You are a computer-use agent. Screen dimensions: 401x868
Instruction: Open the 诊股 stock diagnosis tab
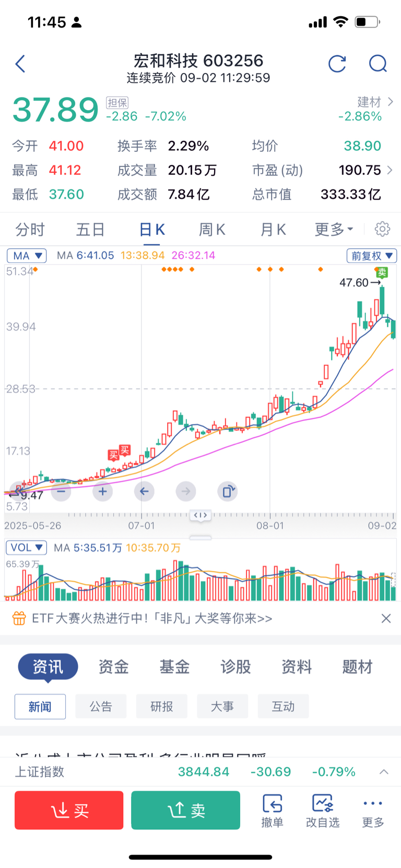point(235,667)
